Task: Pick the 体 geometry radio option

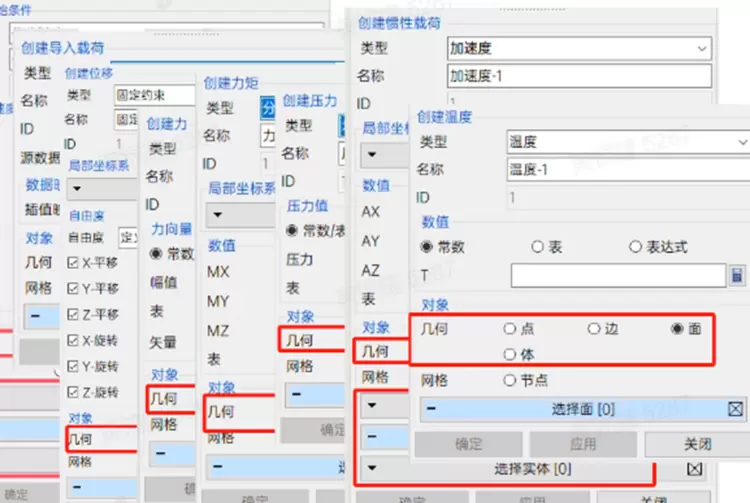Action: click(510, 354)
